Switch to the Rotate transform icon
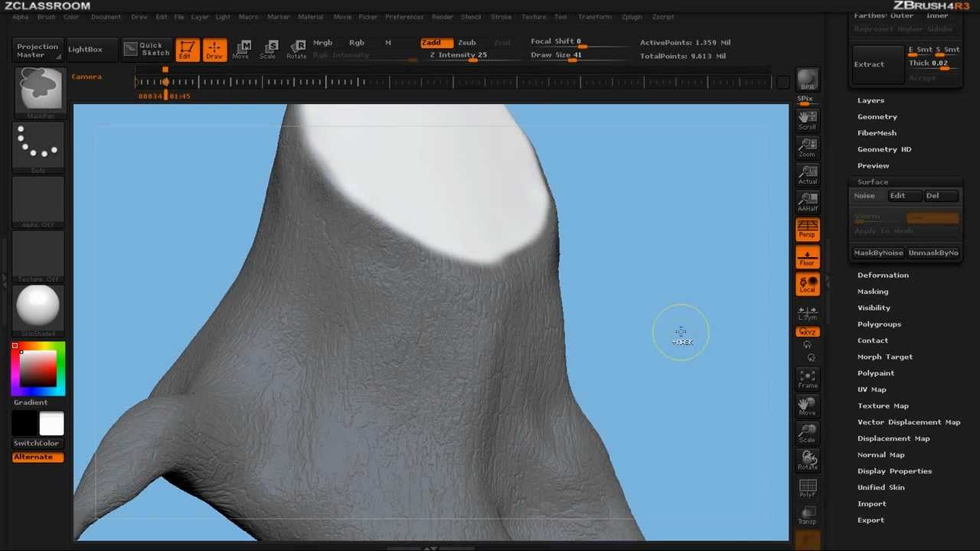 (296, 50)
